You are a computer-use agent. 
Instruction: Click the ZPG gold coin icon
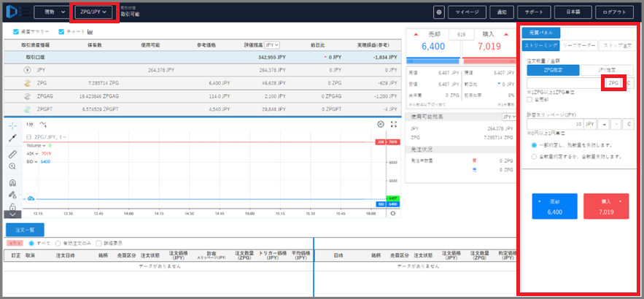pyautogui.click(x=27, y=83)
